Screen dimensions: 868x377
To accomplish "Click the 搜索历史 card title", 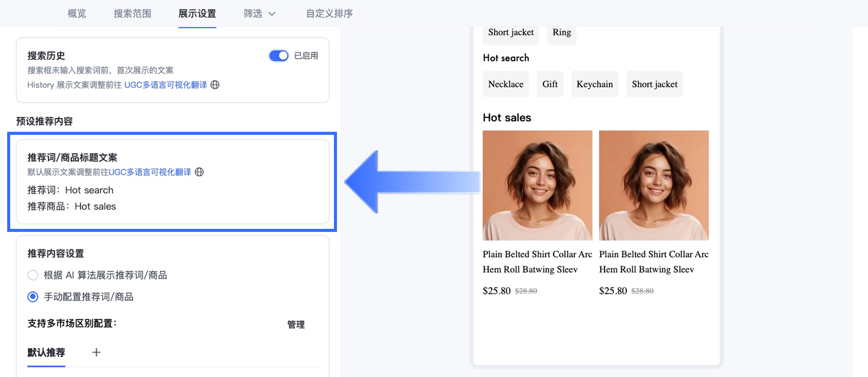I will tap(46, 56).
